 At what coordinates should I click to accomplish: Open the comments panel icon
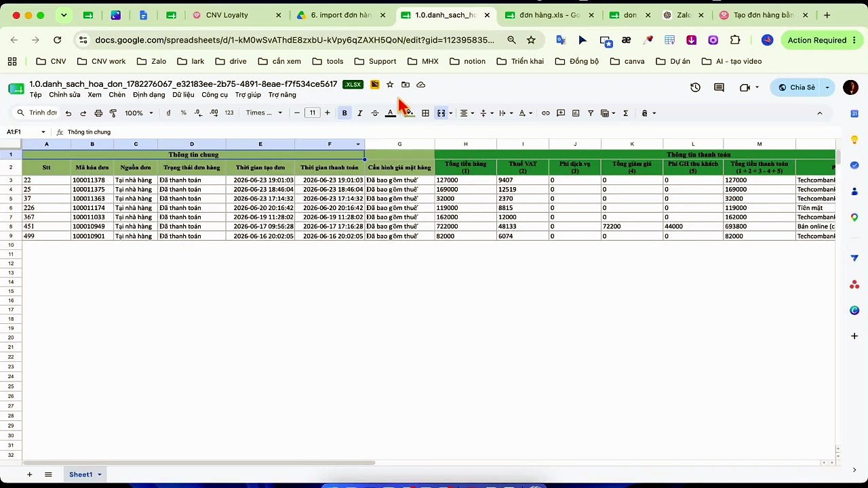pyautogui.click(x=719, y=87)
